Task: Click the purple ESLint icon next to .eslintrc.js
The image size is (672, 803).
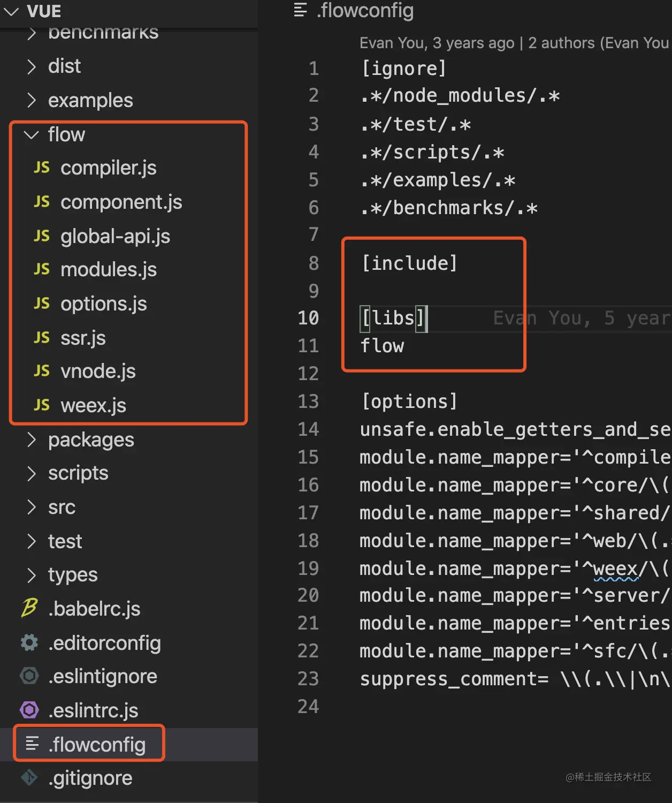Action: 29,710
